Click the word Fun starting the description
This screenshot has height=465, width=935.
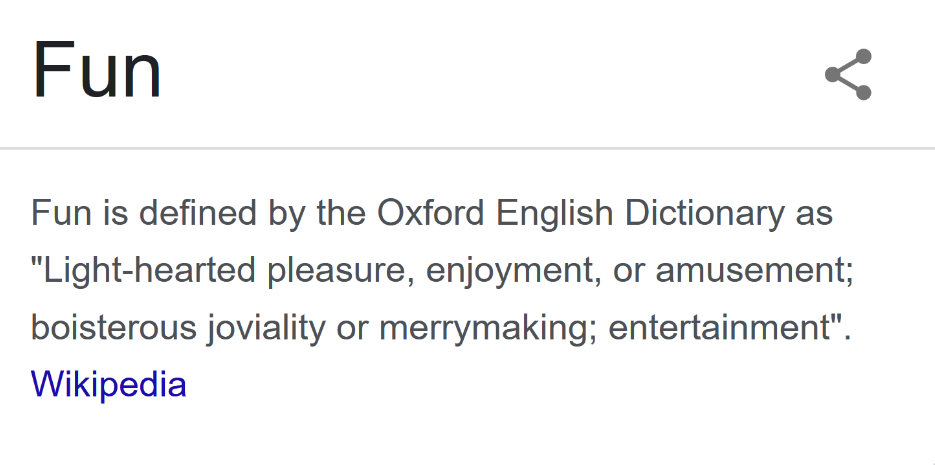tap(61, 213)
